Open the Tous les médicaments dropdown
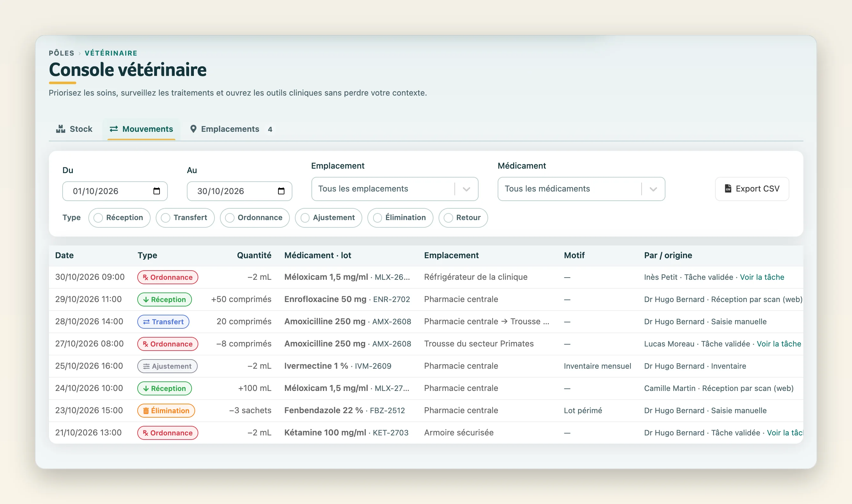The height and width of the screenshot is (504, 852). [x=581, y=189]
